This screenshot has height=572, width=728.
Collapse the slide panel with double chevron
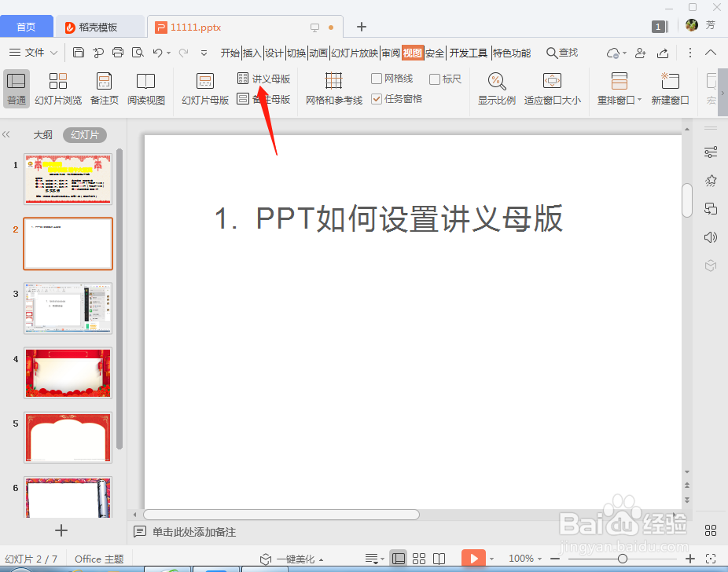coord(6,134)
